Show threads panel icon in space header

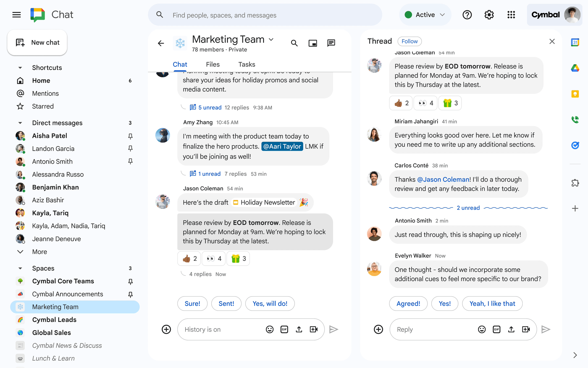pyautogui.click(x=331, y=43)
